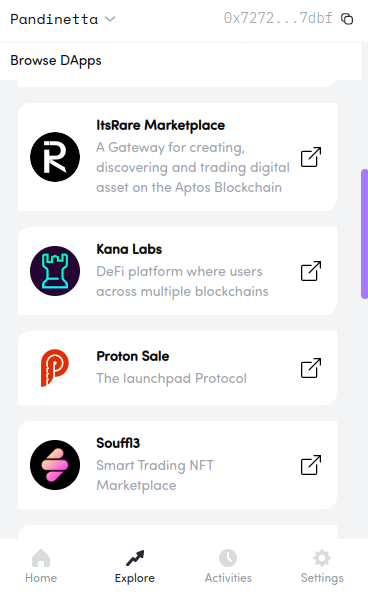368x594 pixels.
Task: Click the Proton Sale red P logo
Action: (55, 368)
